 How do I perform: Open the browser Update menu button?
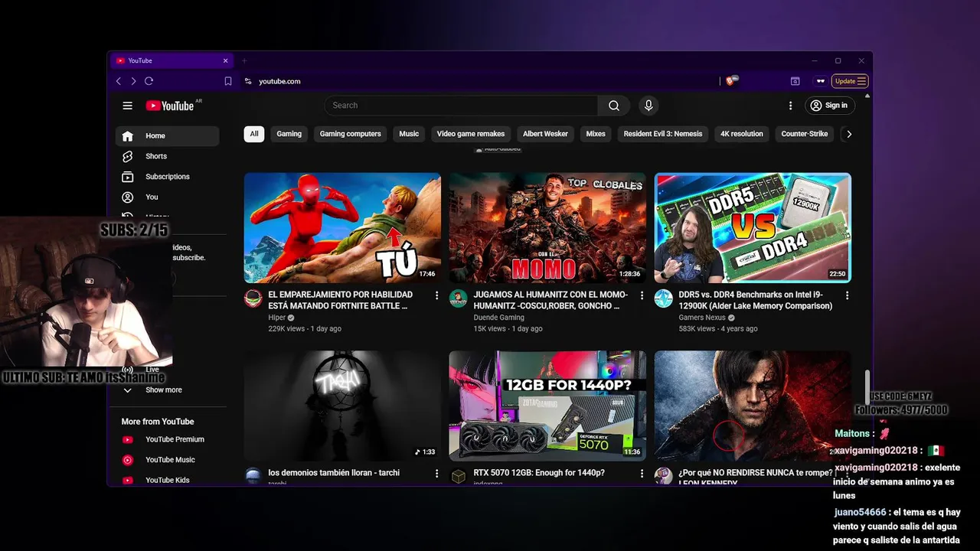pos(851,81)
